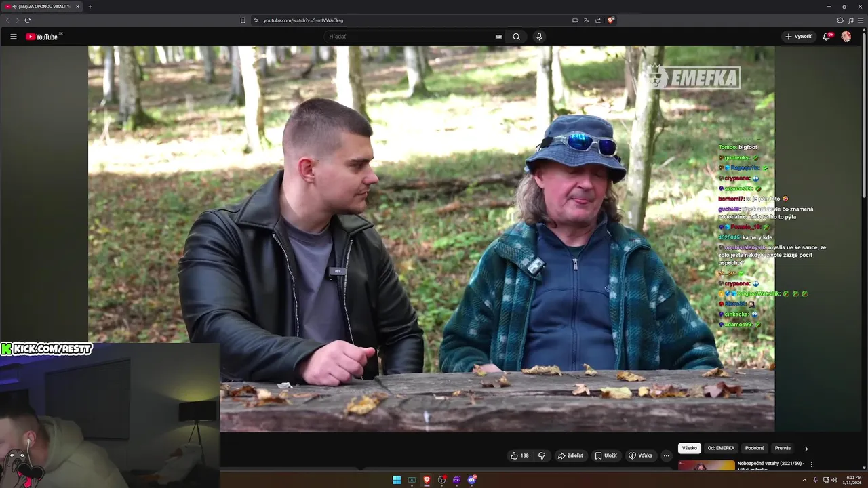Image resolution: width=868 pixels, height=488 pixels.
Task: Open the clock showing 8:11 PM
Action: [853, 480]
